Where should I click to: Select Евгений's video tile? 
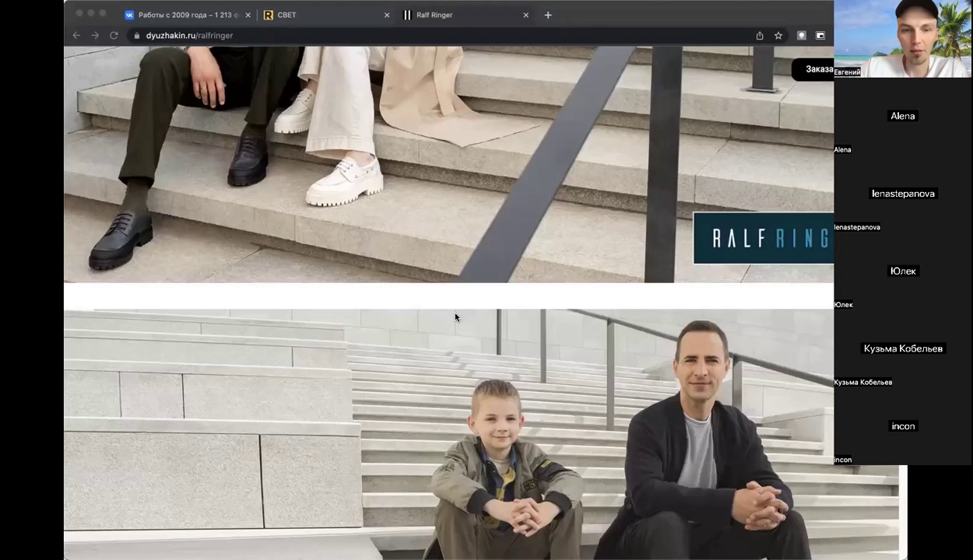tap(903, 39)
